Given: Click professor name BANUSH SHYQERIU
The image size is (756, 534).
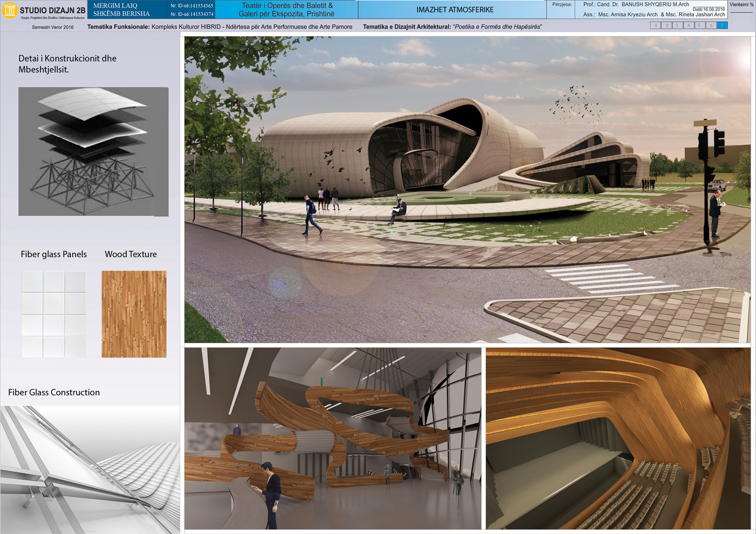Looking at the screenshot, I should point(648,4).
